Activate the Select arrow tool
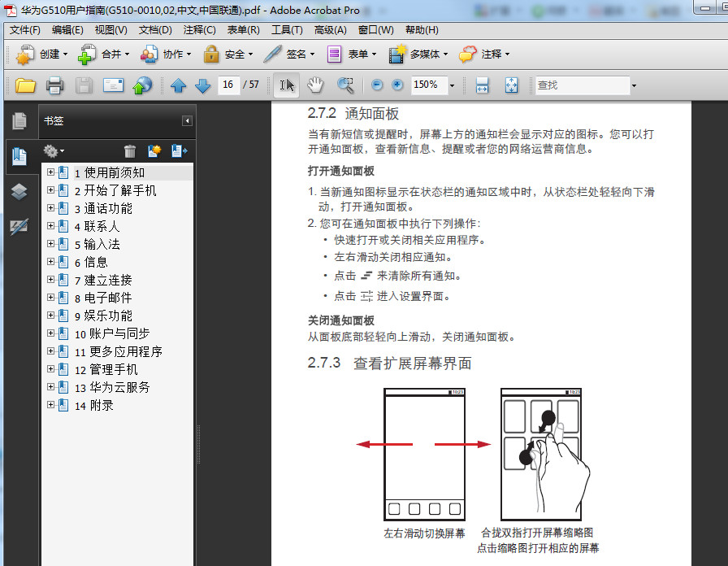This screenshot has width=728, height=566. (x=286, y=85)
